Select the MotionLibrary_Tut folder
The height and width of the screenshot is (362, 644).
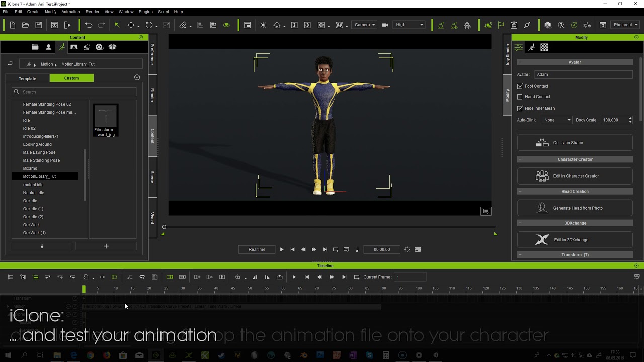[45, 176]
